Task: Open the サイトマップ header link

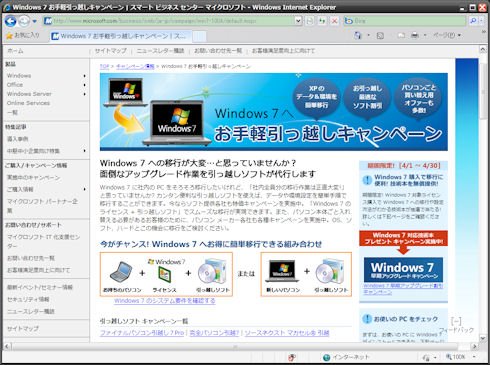Action: click(110, 51)
